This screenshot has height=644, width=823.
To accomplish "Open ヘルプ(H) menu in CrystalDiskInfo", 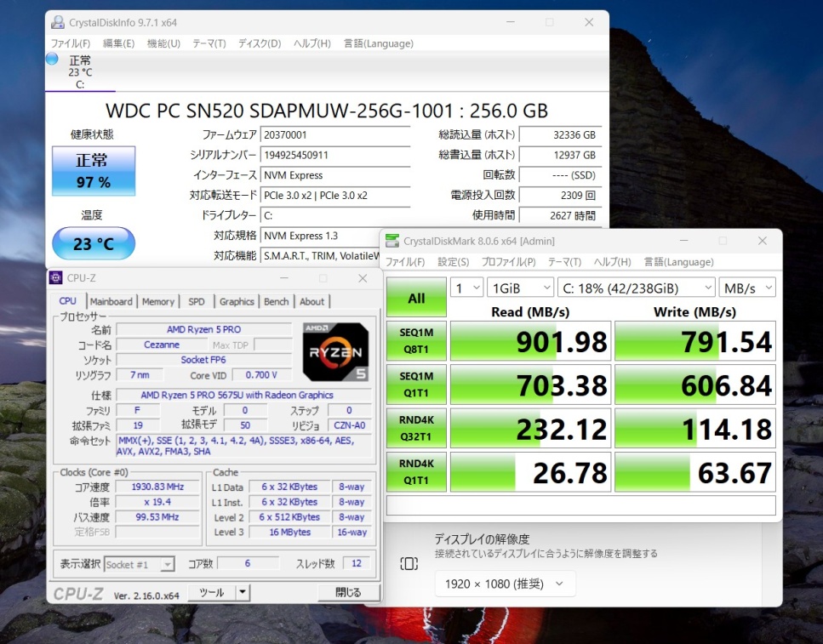I will tap(312, 43).
